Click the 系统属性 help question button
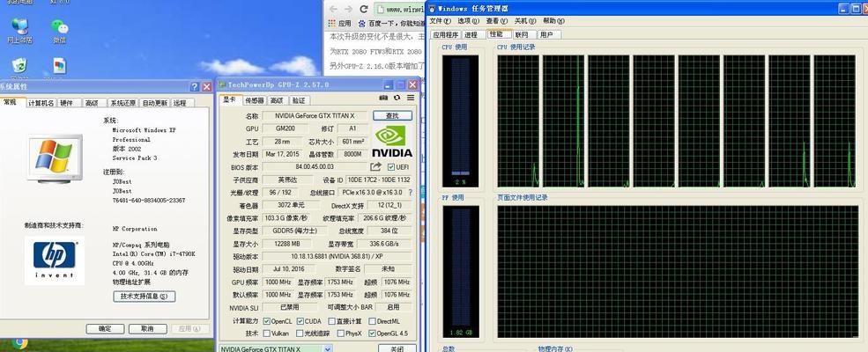The image size is (868, 352). (194, 87)
